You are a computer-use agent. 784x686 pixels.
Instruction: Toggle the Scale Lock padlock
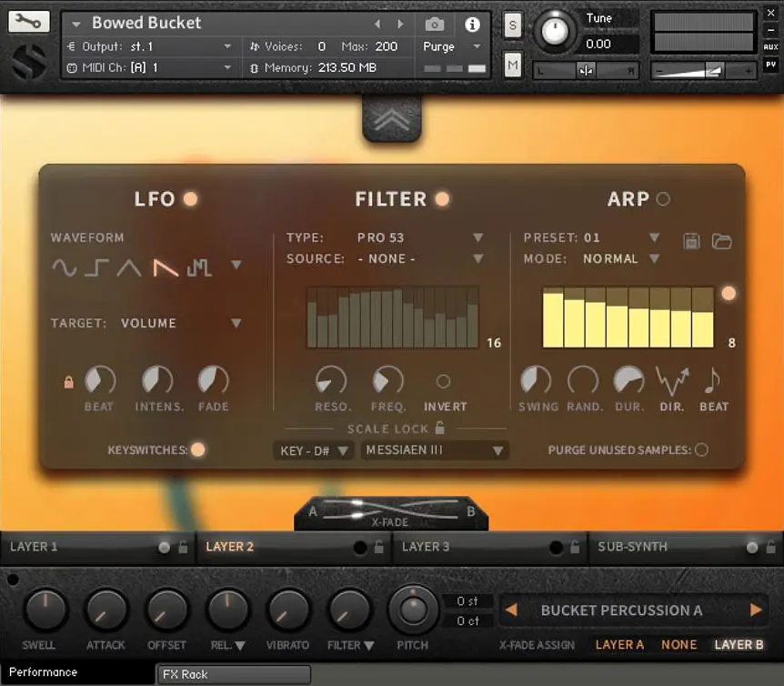coord(439,428)
